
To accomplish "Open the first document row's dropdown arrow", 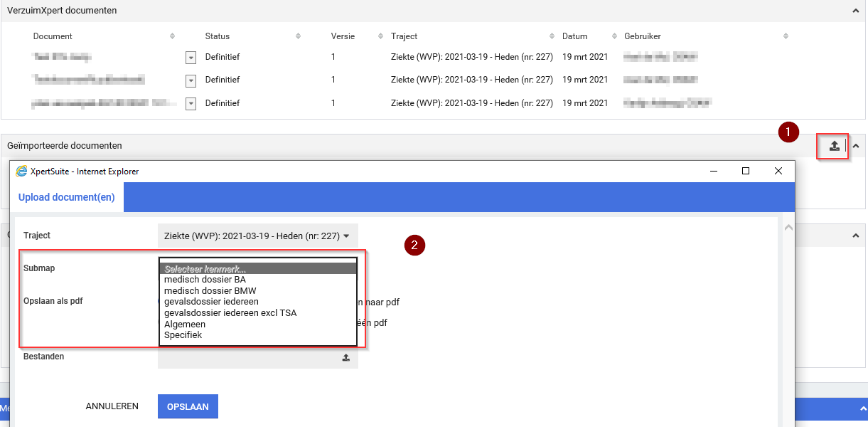I will coord(191,58).
